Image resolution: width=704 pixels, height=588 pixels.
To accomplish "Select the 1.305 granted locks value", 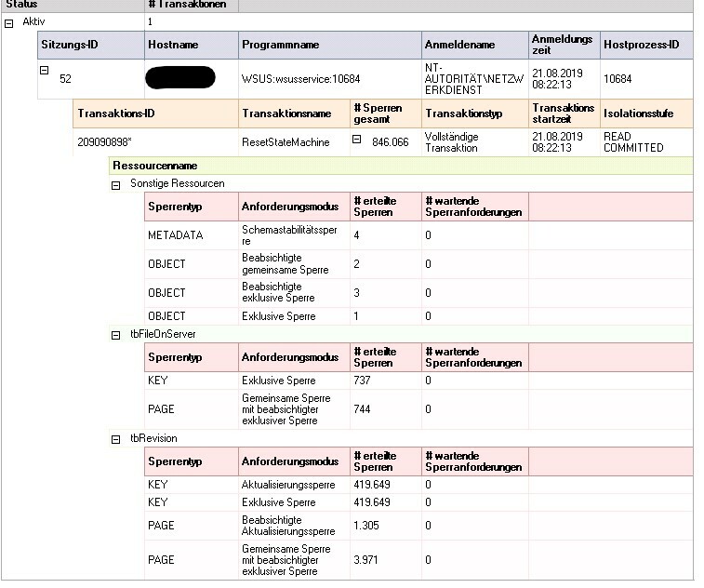I will pyautogui.click(x=365, y=526).
